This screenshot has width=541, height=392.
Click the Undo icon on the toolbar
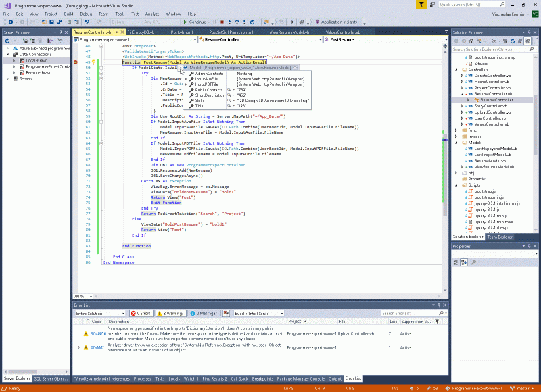85,21
